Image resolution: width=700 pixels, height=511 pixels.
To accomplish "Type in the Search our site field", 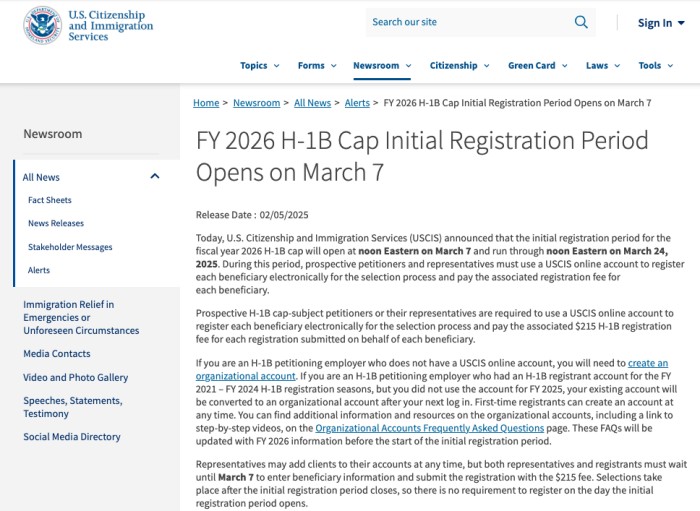I will click(x=465, y=22).
